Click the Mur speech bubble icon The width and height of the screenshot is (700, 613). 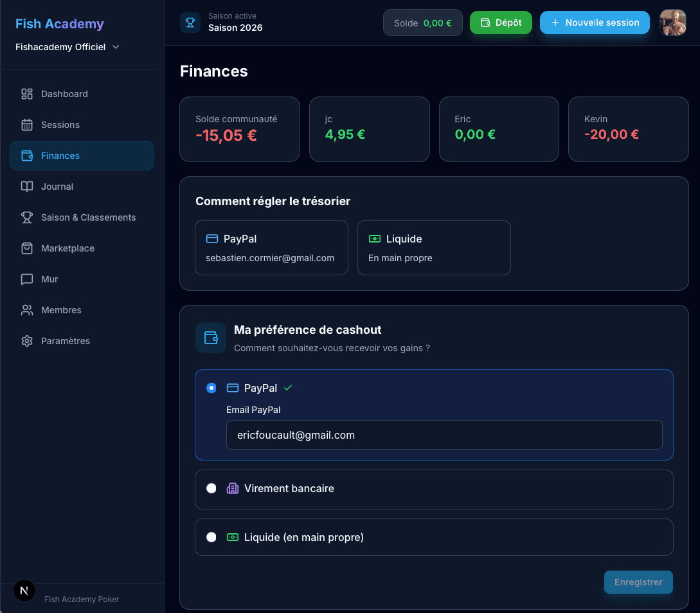click(26, 279)
